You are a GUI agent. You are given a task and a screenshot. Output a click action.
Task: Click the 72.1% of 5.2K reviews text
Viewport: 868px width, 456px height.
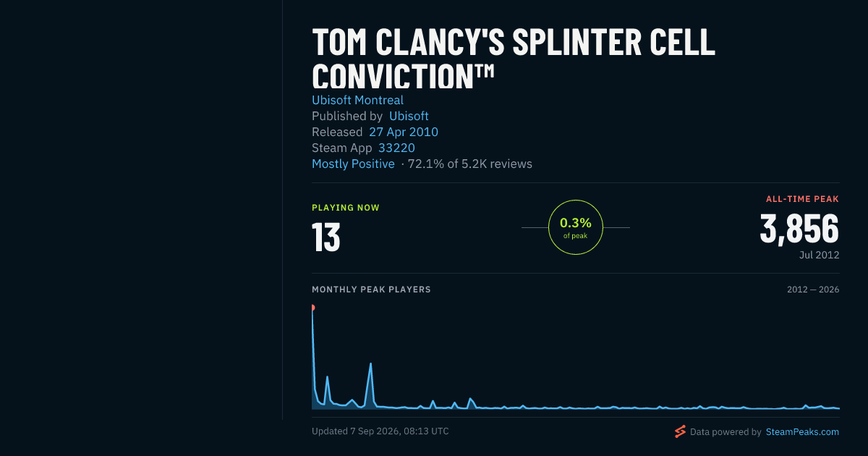[x=470, y=164]
